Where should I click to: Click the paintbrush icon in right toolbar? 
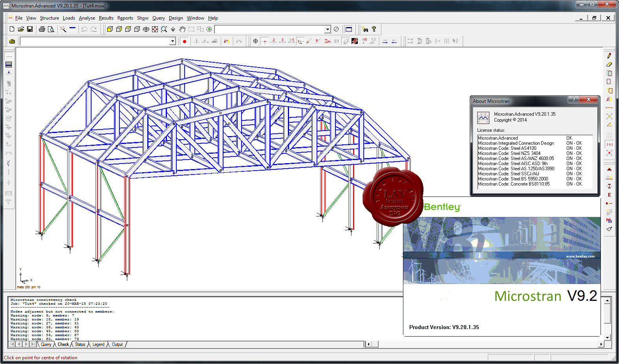point(609,229)
